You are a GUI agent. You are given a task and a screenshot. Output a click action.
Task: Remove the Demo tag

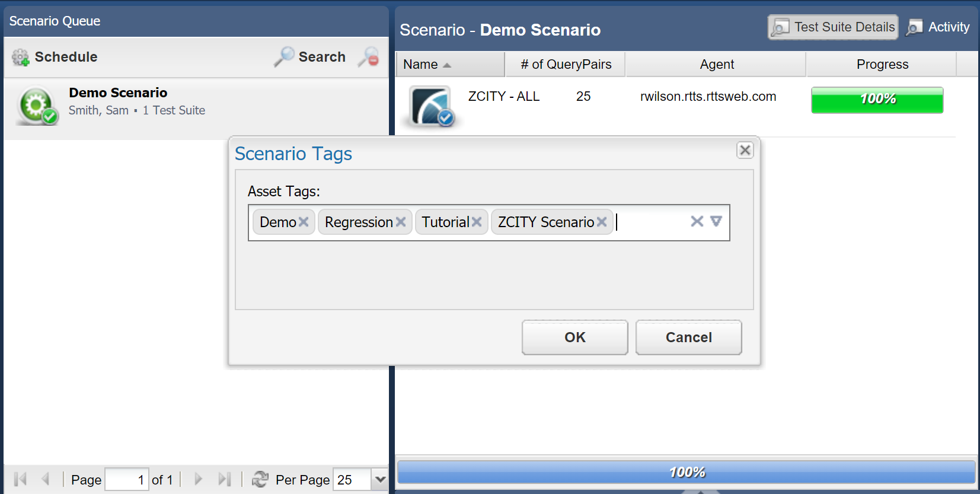click(x=304, y=222)
